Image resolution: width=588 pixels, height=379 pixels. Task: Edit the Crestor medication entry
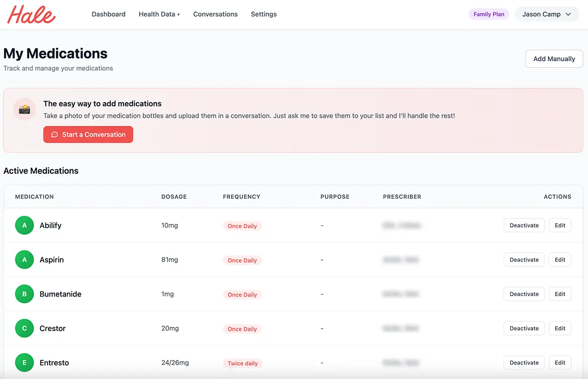[x=560, y=329]
